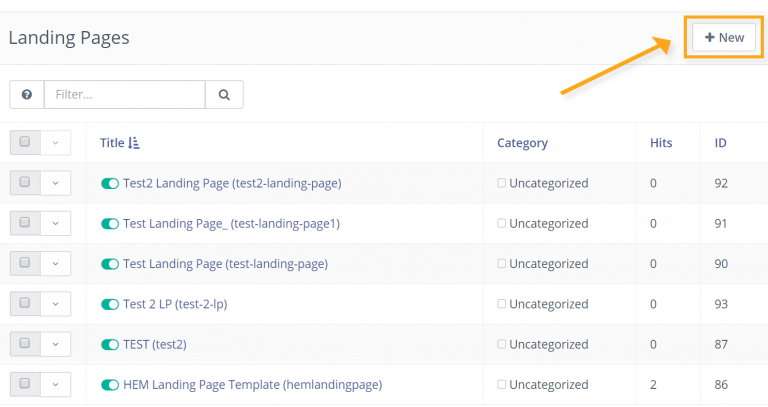Click Uncategorized in row with ID 90
The height and width of the screenshot is (407, 768).
pos(549,263)
